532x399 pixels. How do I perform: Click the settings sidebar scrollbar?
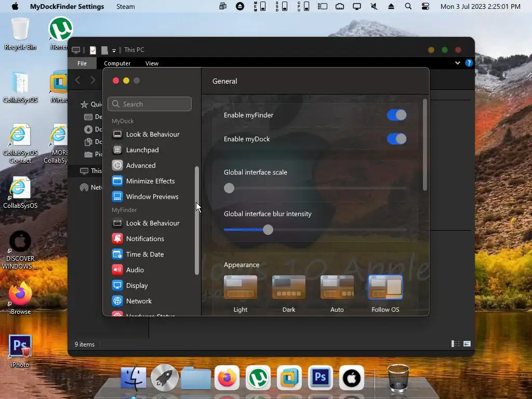click(x=197, y=220)
